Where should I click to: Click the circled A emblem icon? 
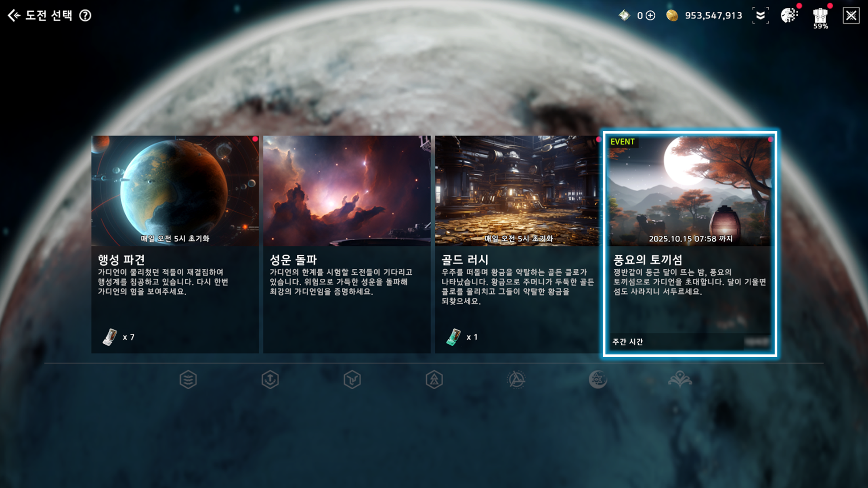[516, 379]
